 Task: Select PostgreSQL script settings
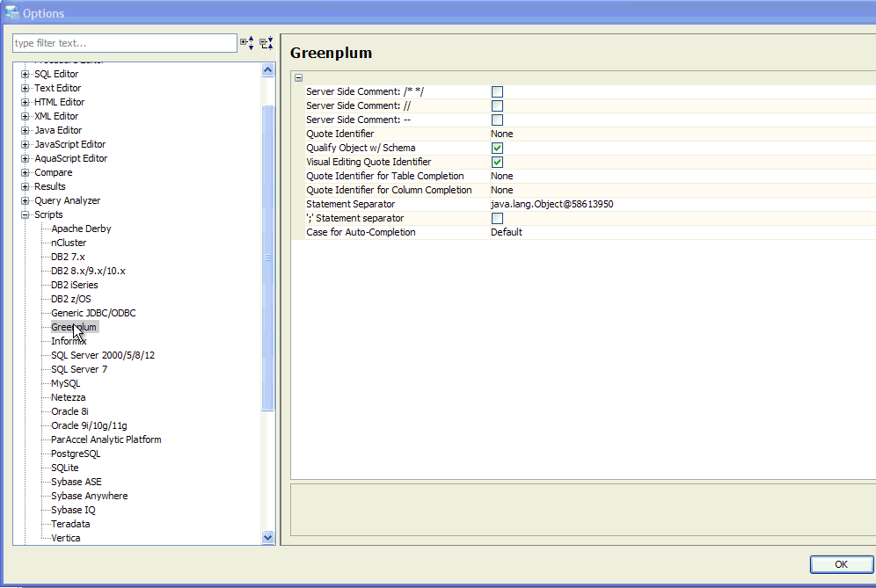point(76,454)
